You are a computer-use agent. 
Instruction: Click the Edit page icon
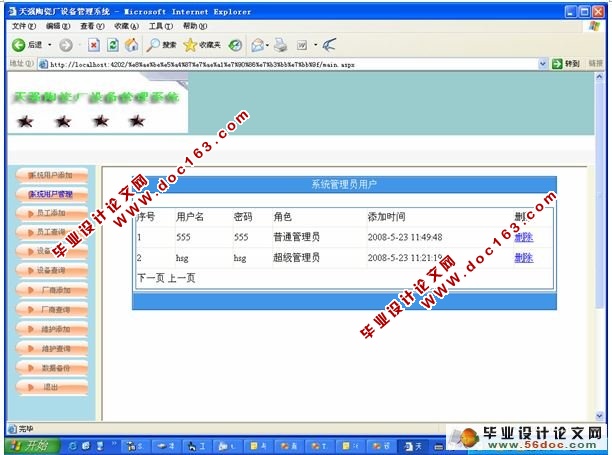(x=302, y=45)
